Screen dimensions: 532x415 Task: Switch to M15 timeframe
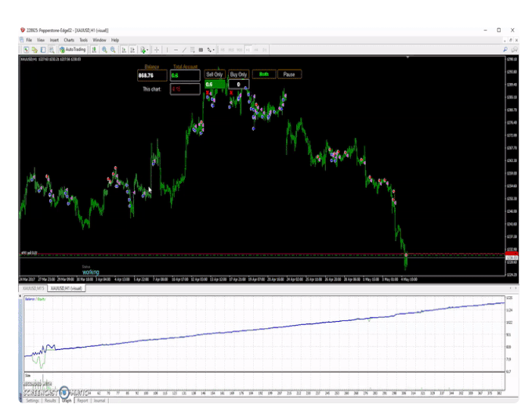click(231, 50)
